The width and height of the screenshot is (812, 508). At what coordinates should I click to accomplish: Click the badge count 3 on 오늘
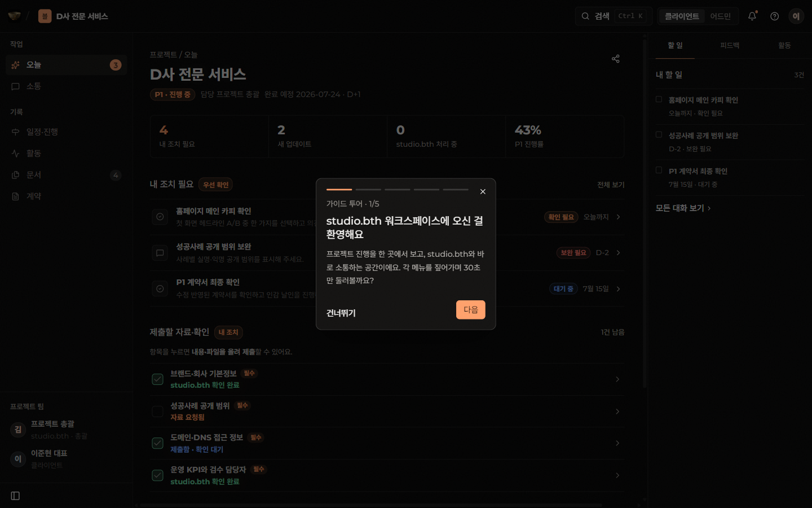(x=116, y=65)
